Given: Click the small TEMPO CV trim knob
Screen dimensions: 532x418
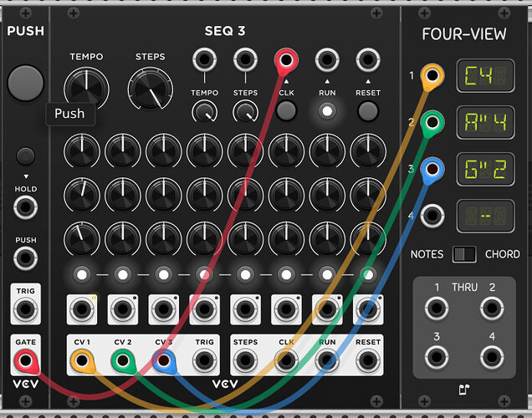Looking at the screenshot, I should (x=204, y=111).
